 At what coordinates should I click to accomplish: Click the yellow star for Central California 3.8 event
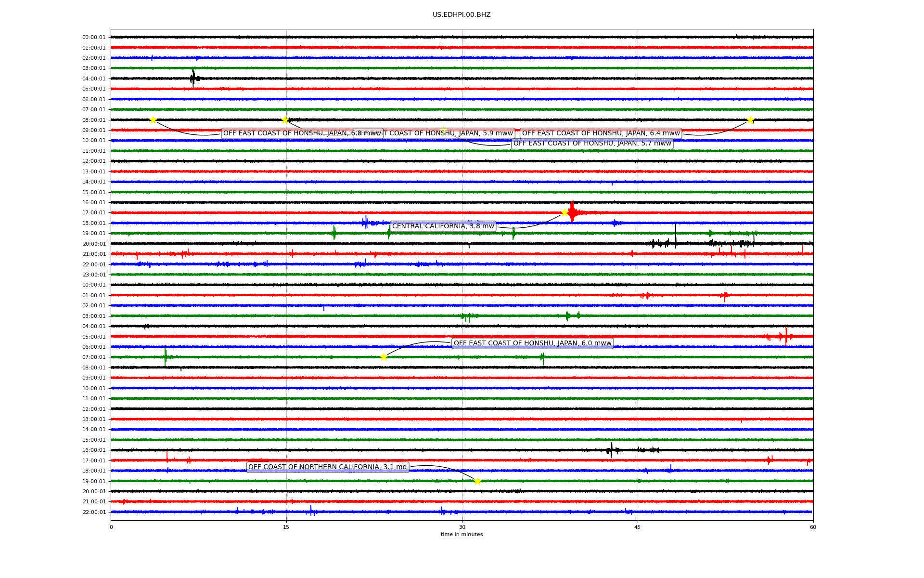coord(565,212)
